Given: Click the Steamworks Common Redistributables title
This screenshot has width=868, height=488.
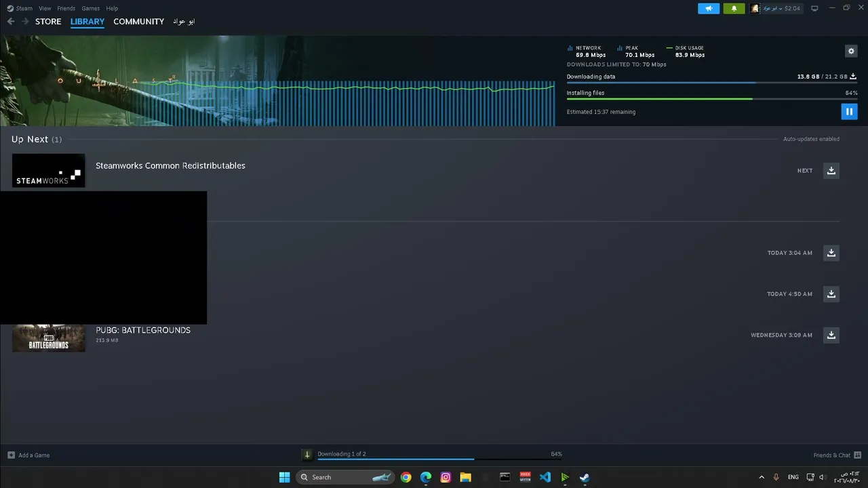Looking at the screenshot, I should tap(170, 165).
